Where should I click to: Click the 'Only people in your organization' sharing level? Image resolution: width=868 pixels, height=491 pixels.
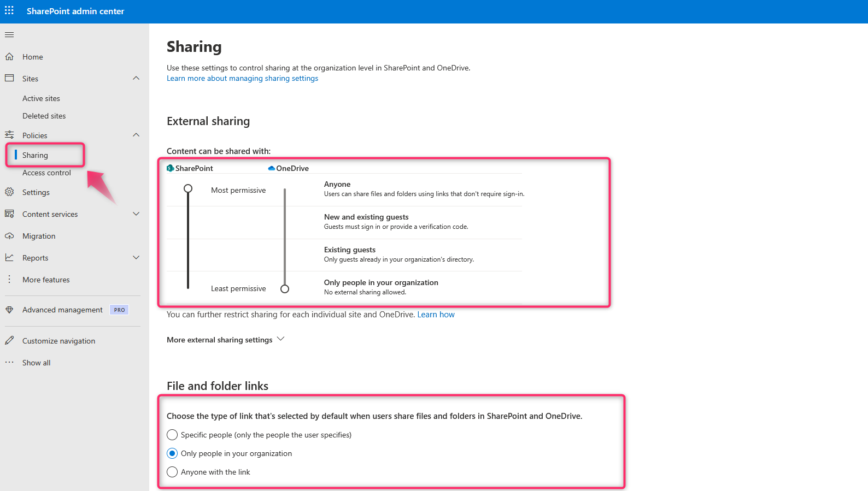click(381, 283)
